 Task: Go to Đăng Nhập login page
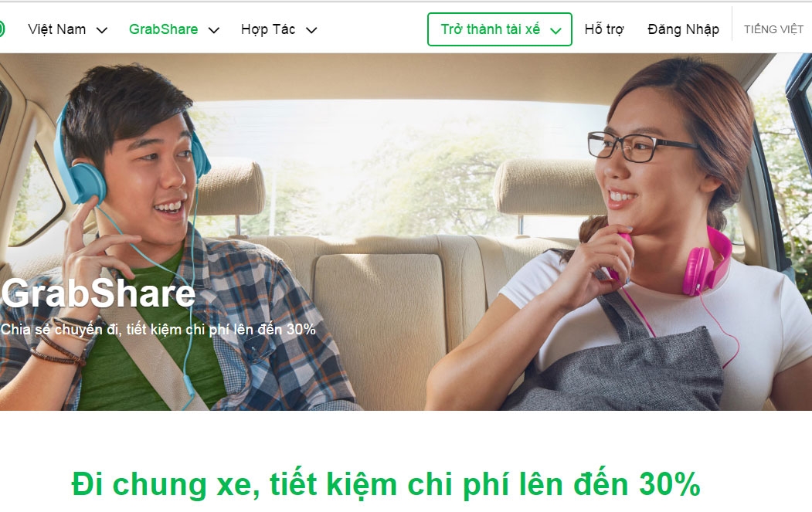point(683,29)
